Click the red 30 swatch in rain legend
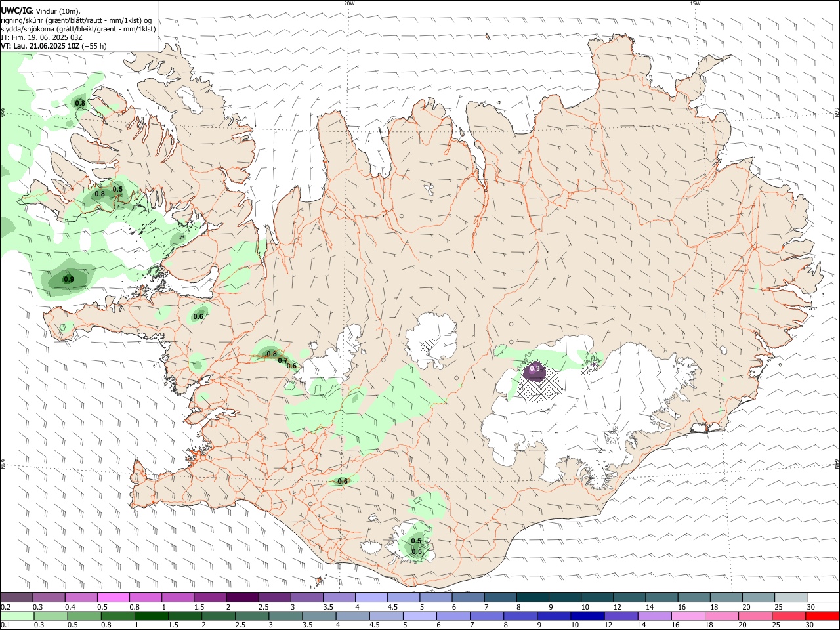 (822, 616)
